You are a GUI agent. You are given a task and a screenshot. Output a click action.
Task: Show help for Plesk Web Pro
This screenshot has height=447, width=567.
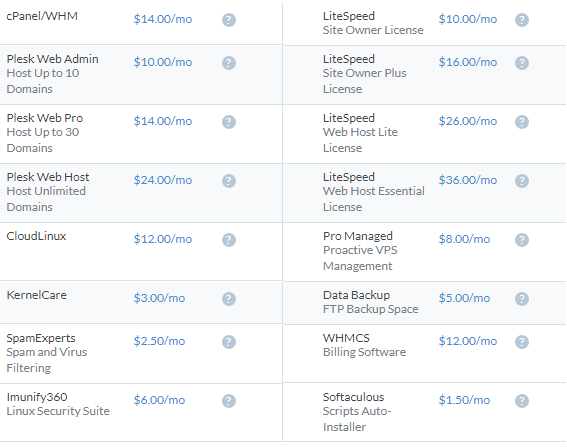tap(229, 122)
